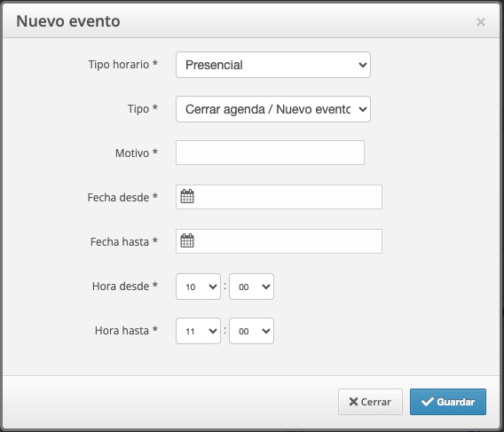Viewport: 504px width, 432px height.
Task: Save event with the Guardar button
Action: 448,402
